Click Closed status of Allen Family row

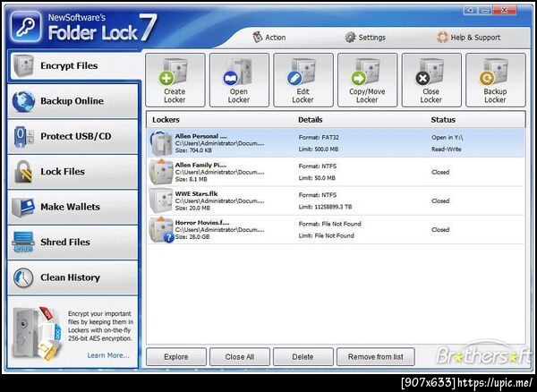pos(440,172)
